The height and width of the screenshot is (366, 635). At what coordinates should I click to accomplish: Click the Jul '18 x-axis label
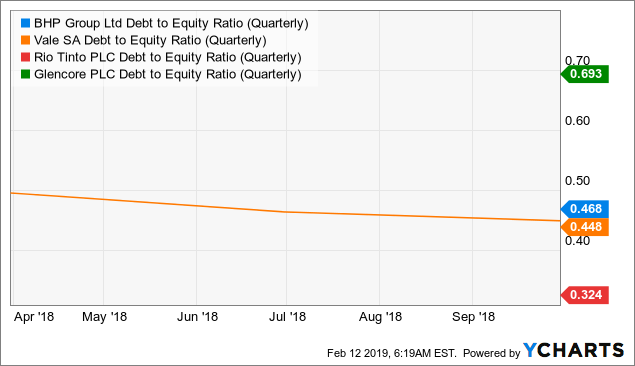288,317
